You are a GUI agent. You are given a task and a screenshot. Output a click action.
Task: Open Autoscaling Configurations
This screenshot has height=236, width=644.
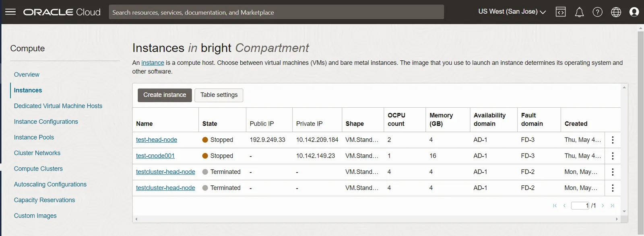(50, 185)
